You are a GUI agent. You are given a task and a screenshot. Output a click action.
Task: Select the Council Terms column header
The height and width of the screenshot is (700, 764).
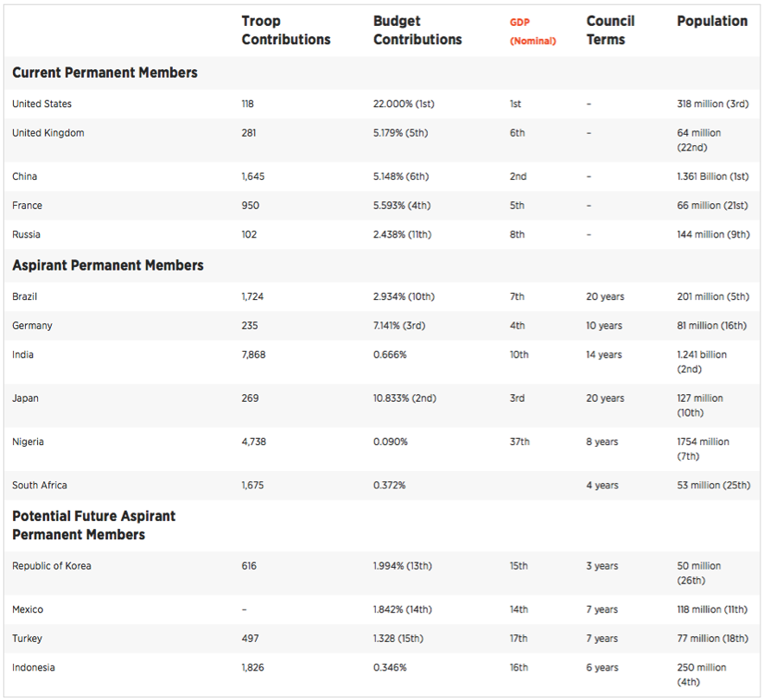pos(610,30)
